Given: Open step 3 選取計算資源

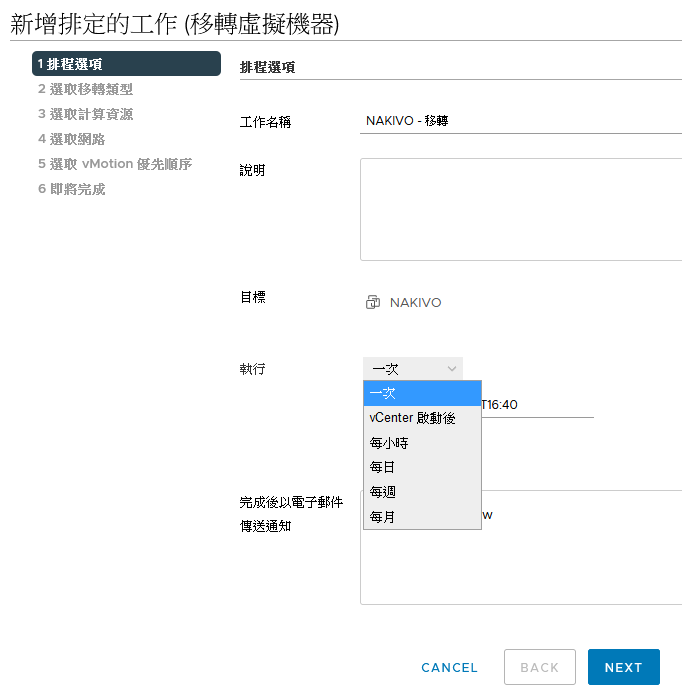Looking at the screenshot, I should (x=86, y=114).
